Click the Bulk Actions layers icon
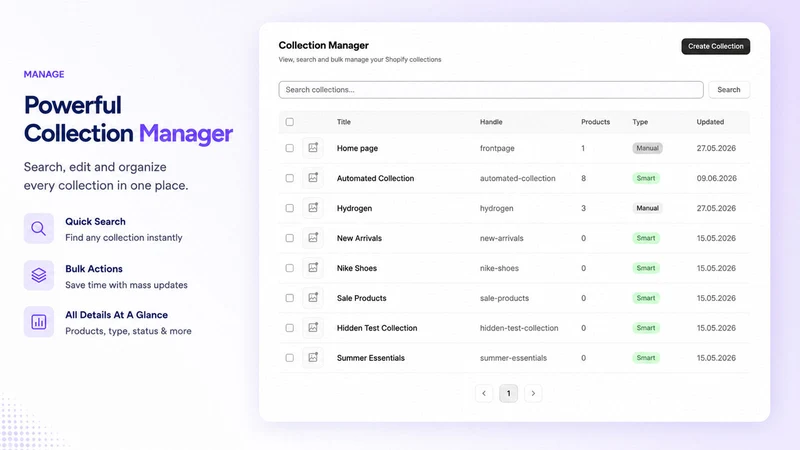Image resolution: width=800 pixels, height=450 pixels. point(39,276)
